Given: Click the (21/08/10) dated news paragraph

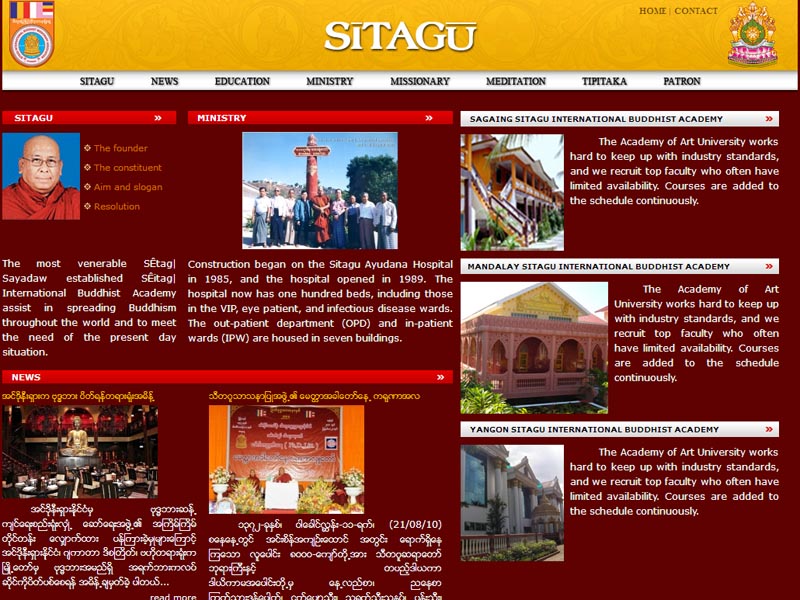Looking at the screenshot, I should 326,559.
